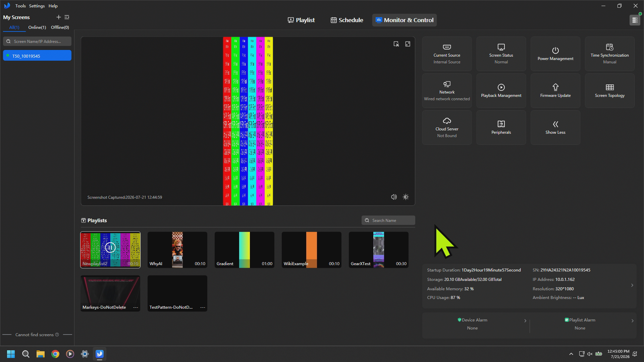Pause the playing Newplaylist2 playlist
The height and width of the screenshot is (362, 644).
pos(110,248)
